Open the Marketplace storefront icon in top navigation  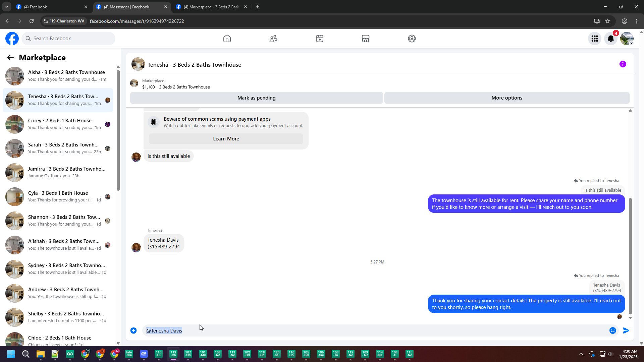pyautogui.click(x=366, y=39)
